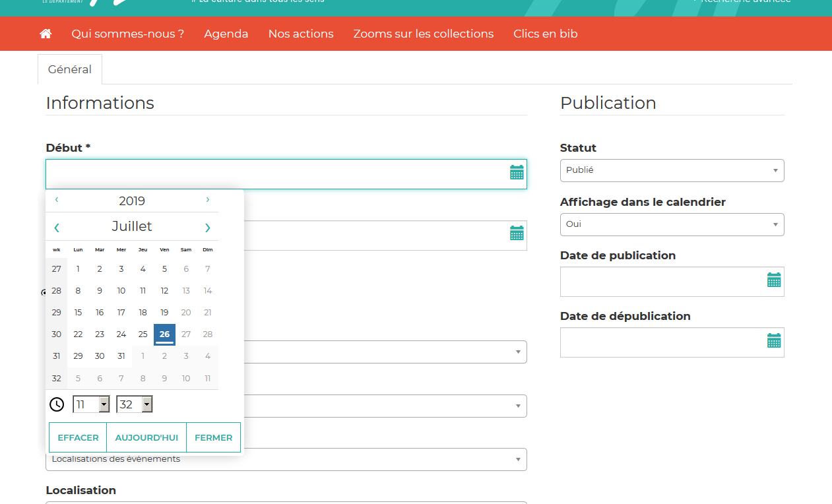Viewport: 832px width, 504px height.
Task: Go to next month arrow
Action: pyautogui.click(x=207, y=227)
